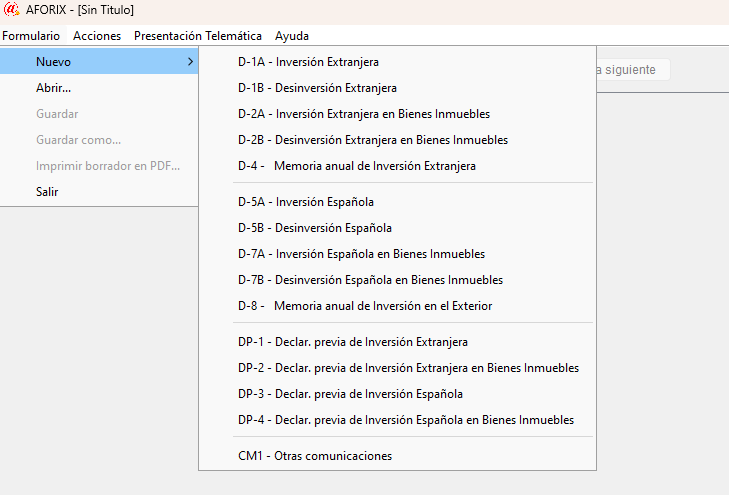Viewport: 729px width, 495px height.
Task: Select Salir to exit the application
Action: coord(47,191)
